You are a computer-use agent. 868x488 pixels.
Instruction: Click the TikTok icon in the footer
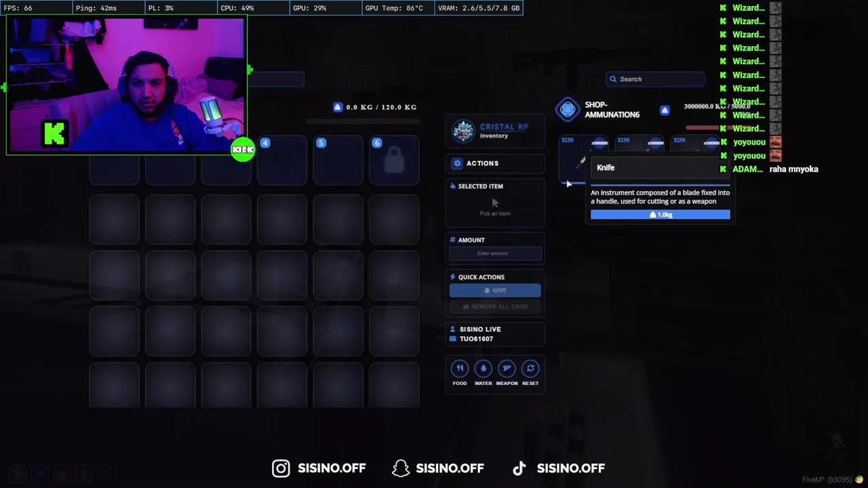pyautogui.click(x=519, y=468)
